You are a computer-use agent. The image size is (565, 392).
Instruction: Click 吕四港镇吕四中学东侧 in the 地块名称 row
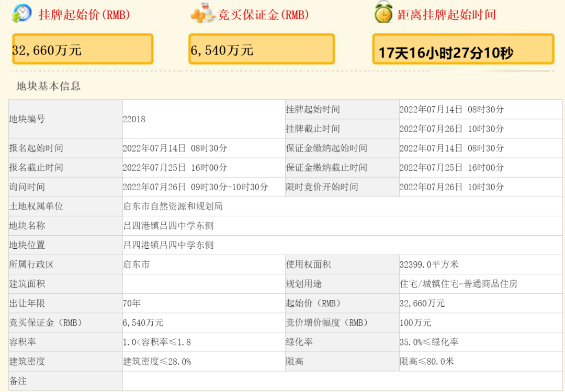click(x=168, y=226)
